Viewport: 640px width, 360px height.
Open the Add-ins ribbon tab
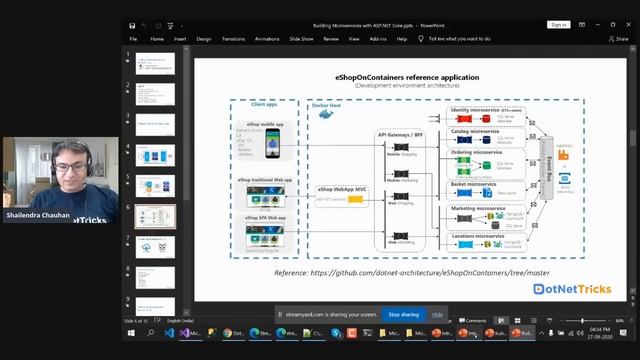coord(378,39)
